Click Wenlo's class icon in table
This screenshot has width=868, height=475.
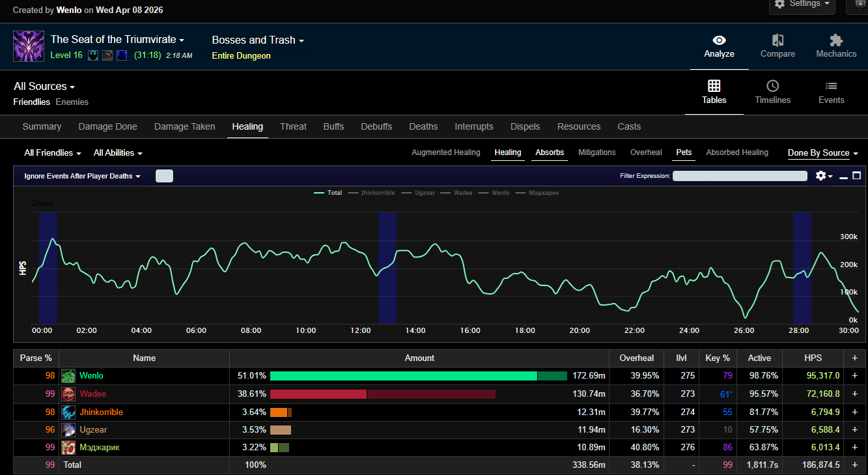68,376
